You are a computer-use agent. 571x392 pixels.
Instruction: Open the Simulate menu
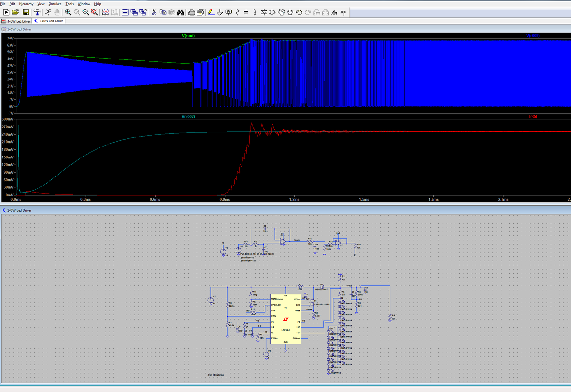coord(55,4)
